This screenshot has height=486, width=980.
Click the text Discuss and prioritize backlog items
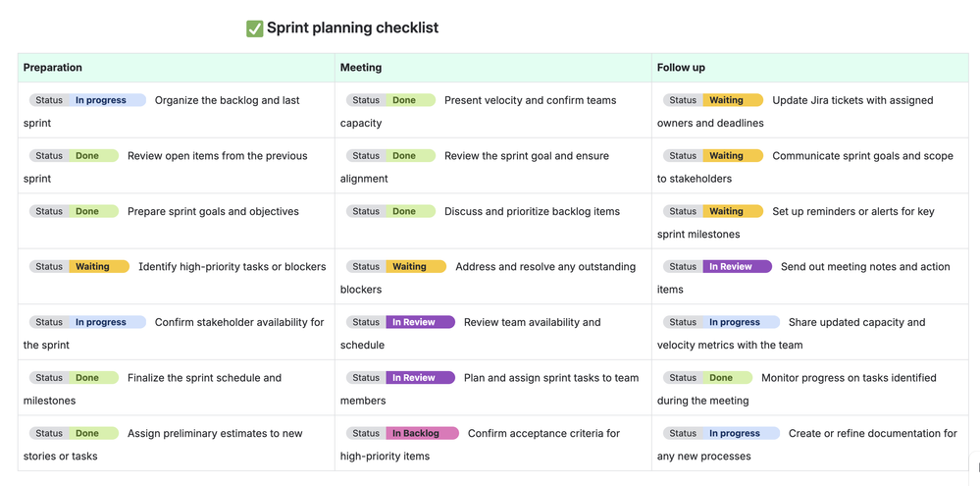pos(532,211)
